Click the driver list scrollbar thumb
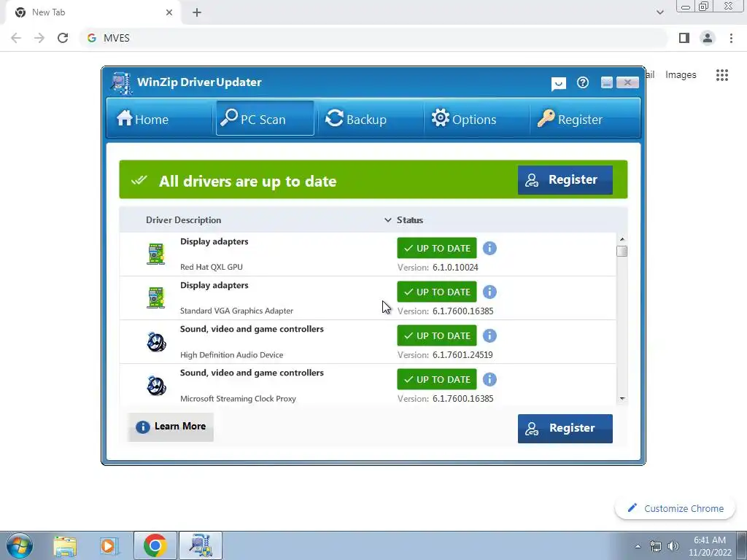The height and width of the screenshot is (560, 747). point(622,251)
